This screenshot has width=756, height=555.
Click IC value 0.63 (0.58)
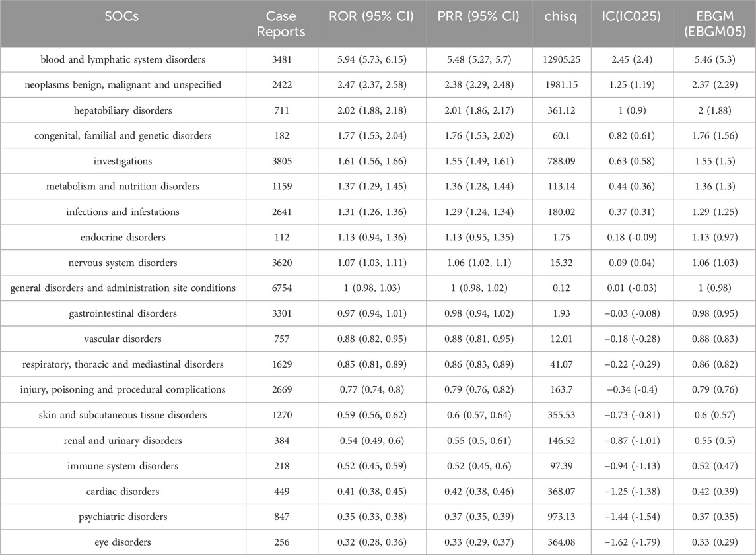coord(632,162)
